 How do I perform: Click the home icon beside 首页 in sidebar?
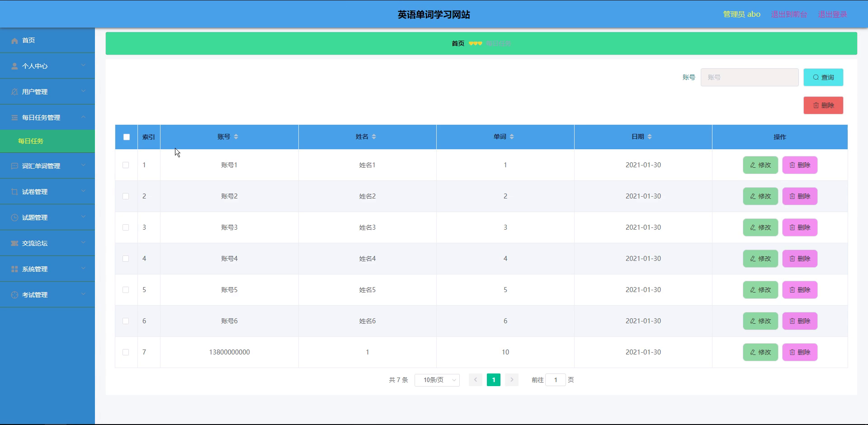14,41
